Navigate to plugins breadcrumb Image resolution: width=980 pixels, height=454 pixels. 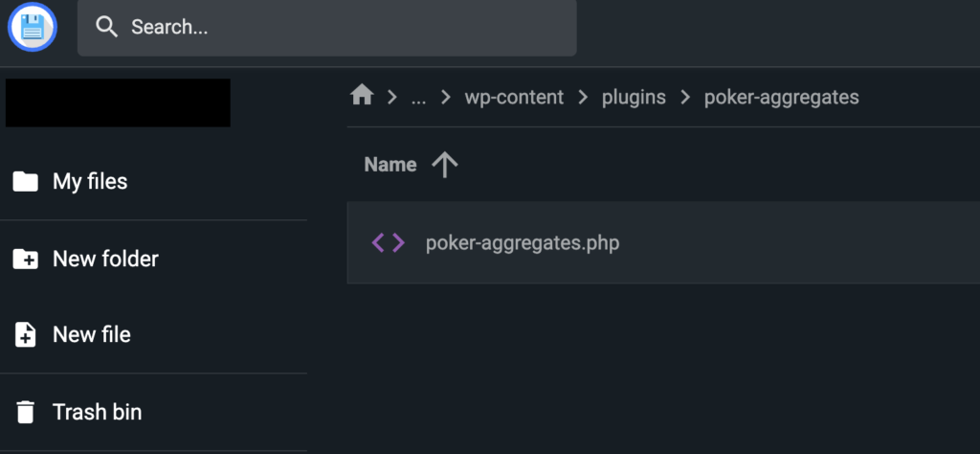coord(634,97)
